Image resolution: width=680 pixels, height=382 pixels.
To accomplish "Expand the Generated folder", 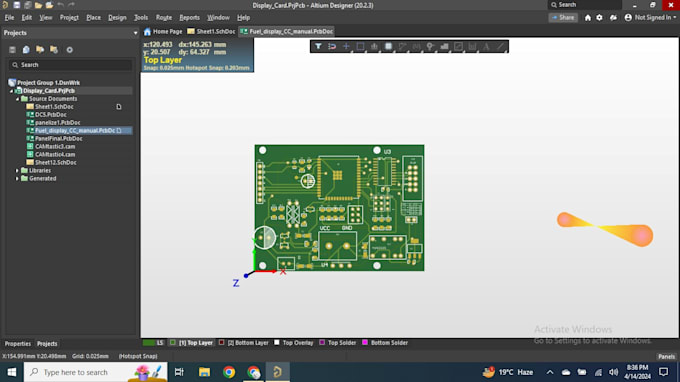I will tap(17, 179).
